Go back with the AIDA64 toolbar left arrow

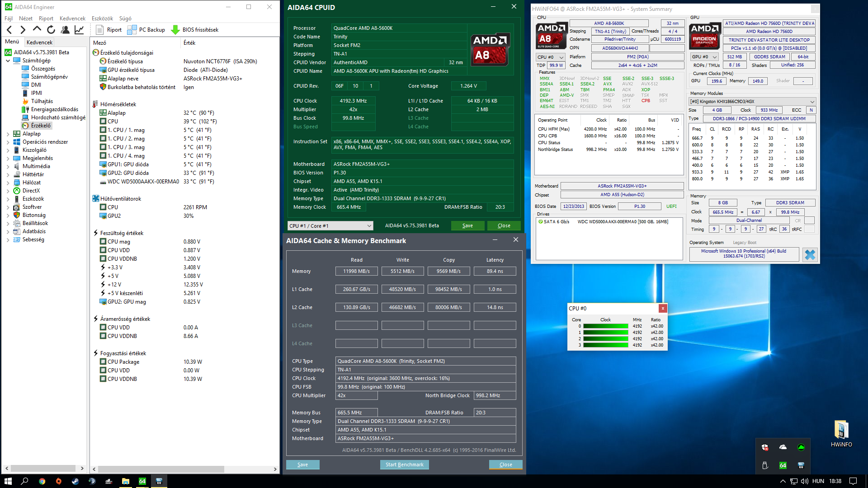click(9, 30)
